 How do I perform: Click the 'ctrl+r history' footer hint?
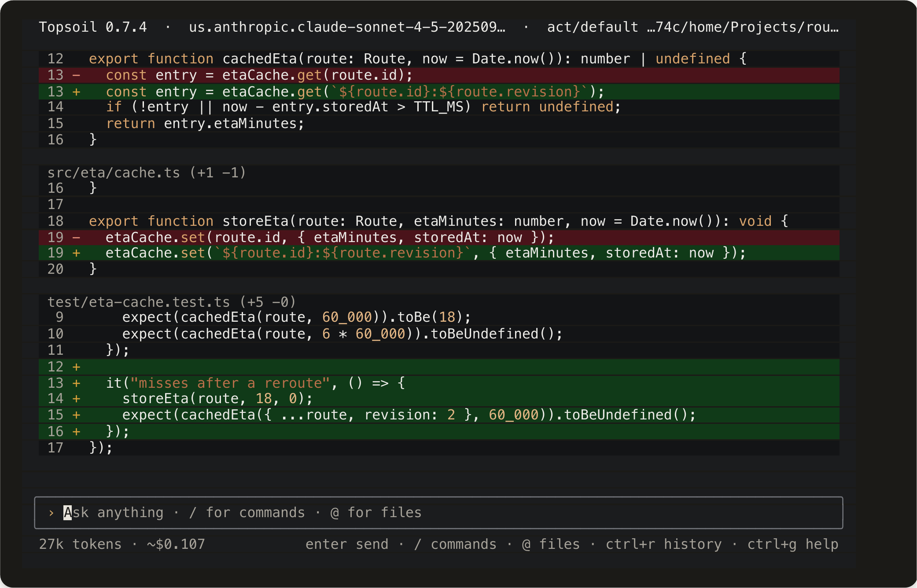[x=663, y=544]
